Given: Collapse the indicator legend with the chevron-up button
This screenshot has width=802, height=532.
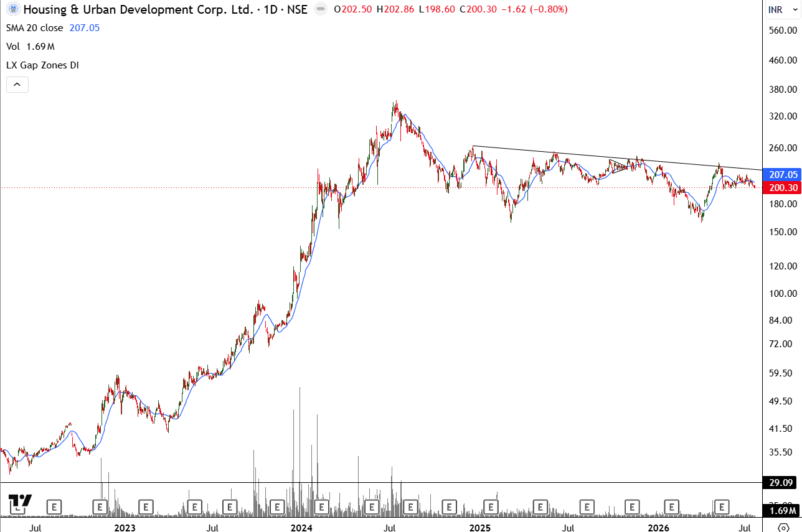Looking at the screenshot, I should 17,85.
